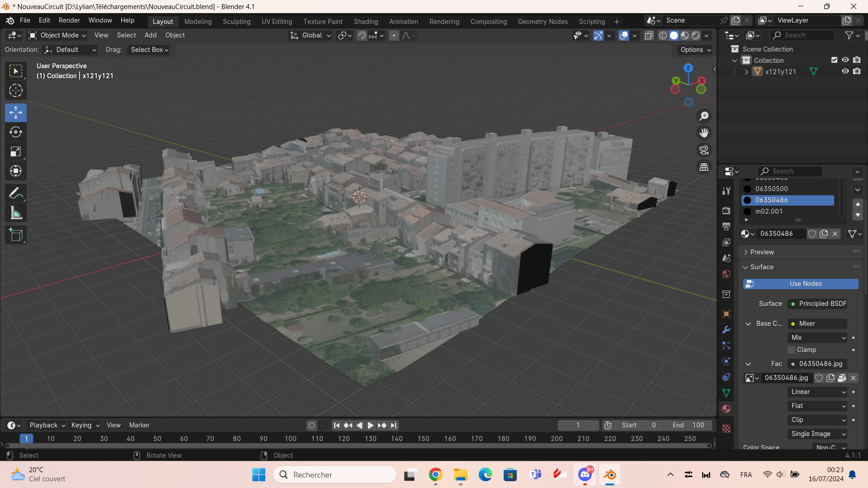868x488 pixels.
Task: Open the Particles properties tab
Action: click(726, 346)
